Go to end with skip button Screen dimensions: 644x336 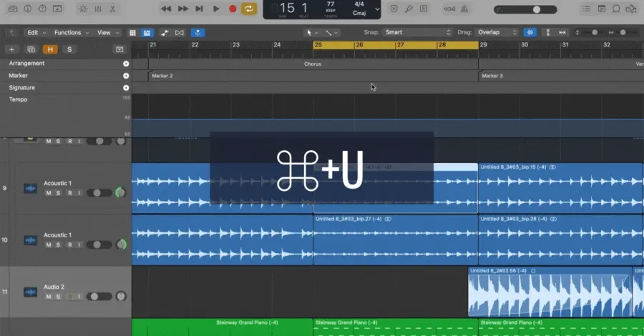coord(199,9)
